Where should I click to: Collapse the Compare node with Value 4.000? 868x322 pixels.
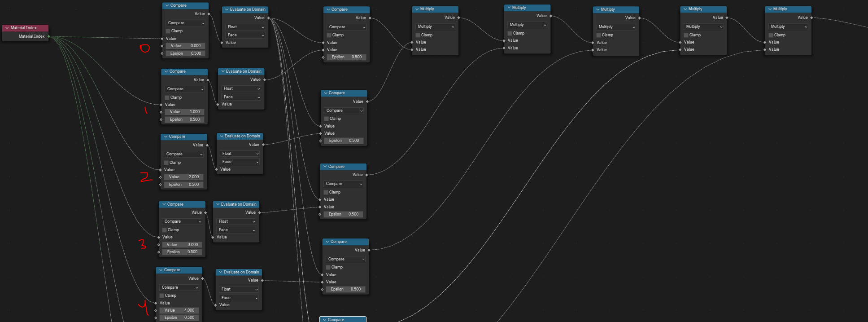160,270
